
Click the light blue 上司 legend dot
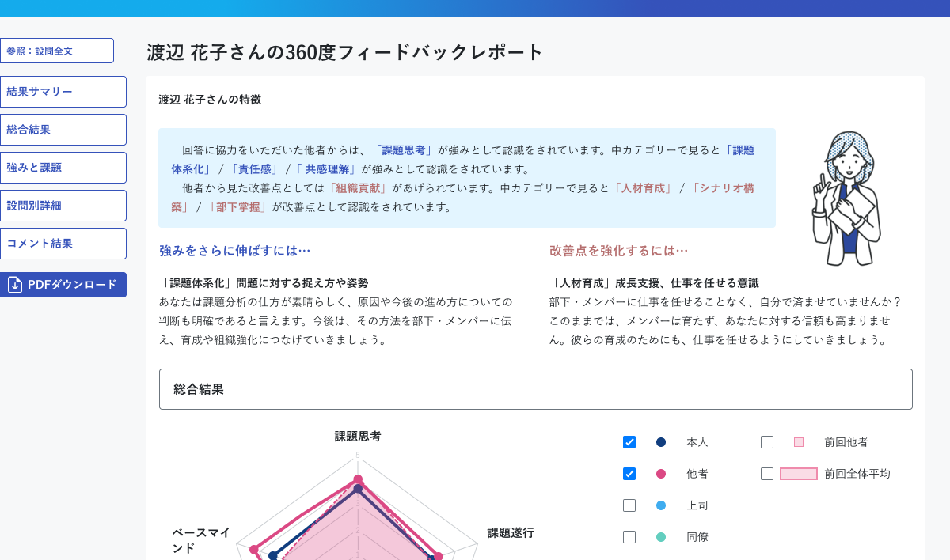pos(661,505)
